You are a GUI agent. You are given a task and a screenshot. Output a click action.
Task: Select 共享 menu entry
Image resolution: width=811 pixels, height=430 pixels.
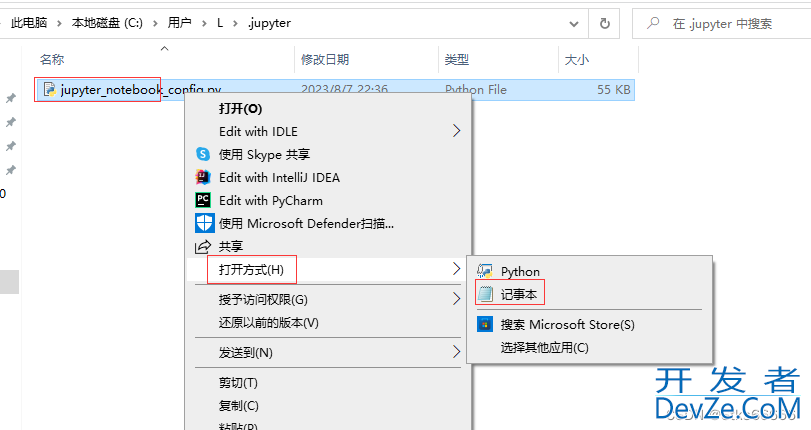[231, 247]
